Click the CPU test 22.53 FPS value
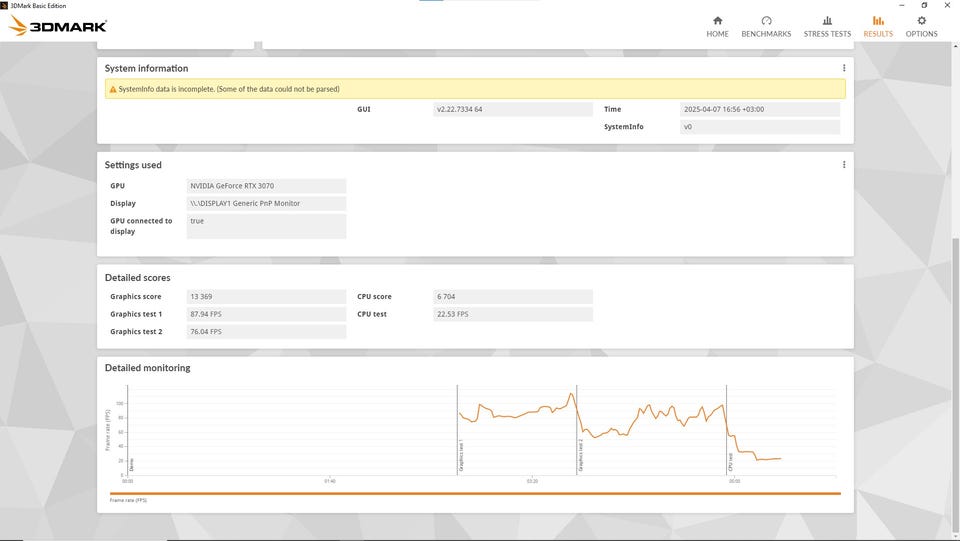Viewport: 960px width, 541px height. pyautogui.click(x=512, y=314)
